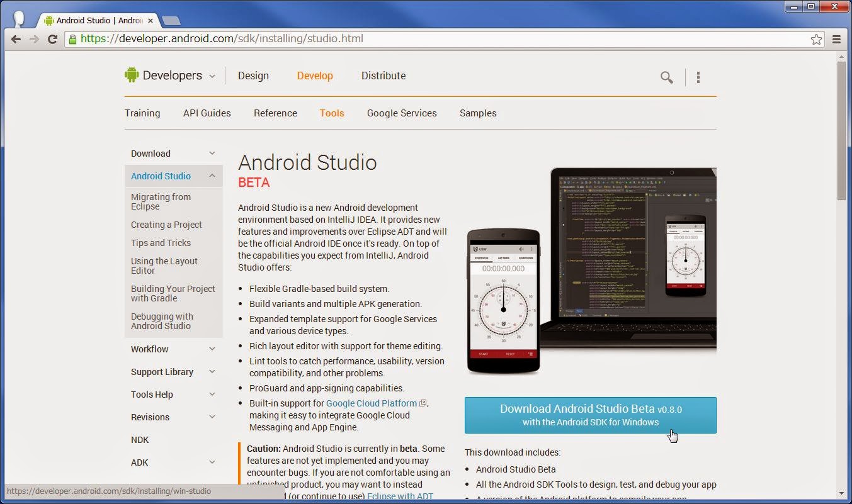Click the green padlock security icon
The width and height of the screenshot is (852, 504).
click(72, 39)
